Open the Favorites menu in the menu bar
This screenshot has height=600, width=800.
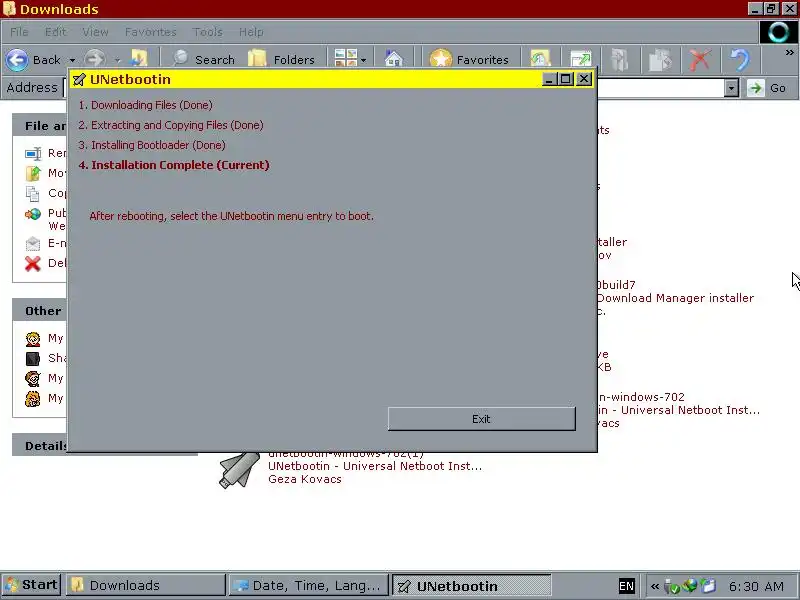tap(151, 32)
